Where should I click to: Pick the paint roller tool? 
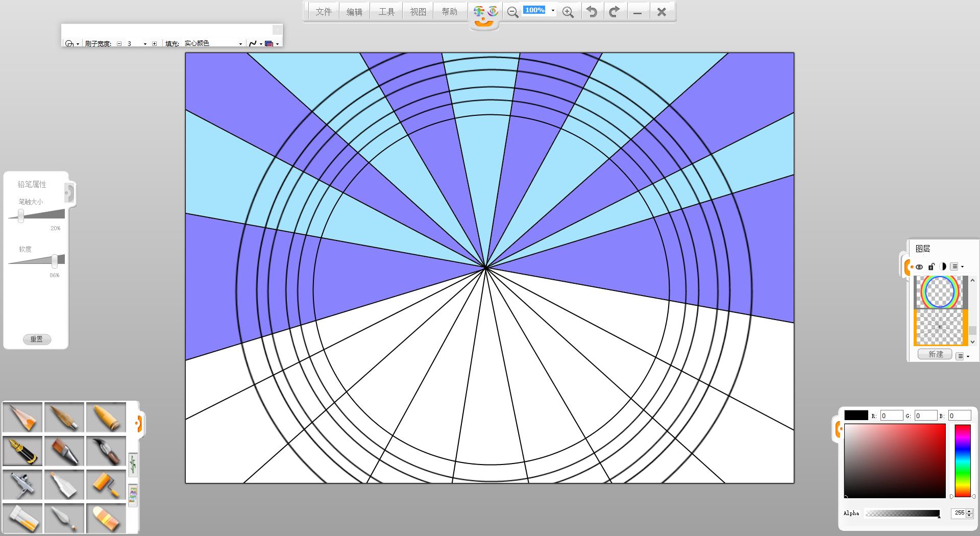coord(106,484)
